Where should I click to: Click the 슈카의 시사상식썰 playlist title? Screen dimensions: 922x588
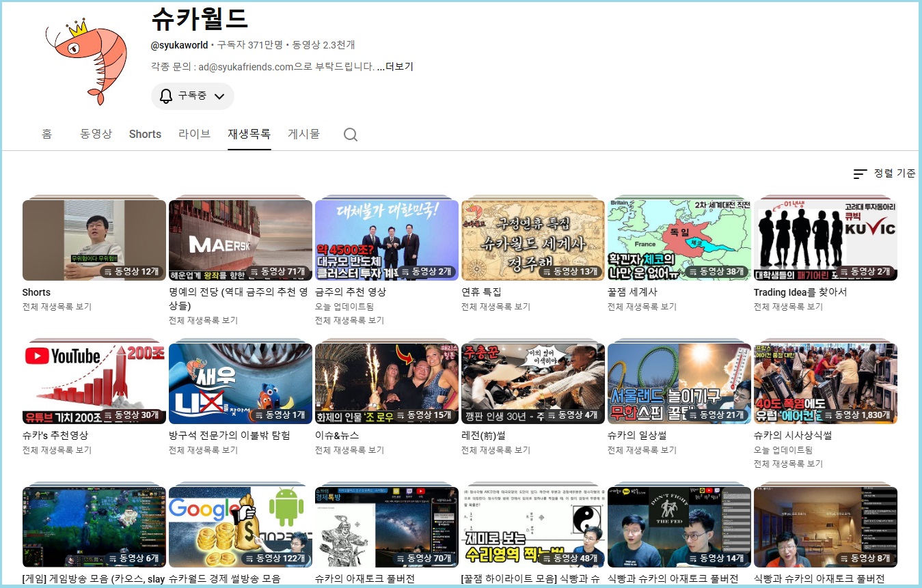[x=793, y=436]
